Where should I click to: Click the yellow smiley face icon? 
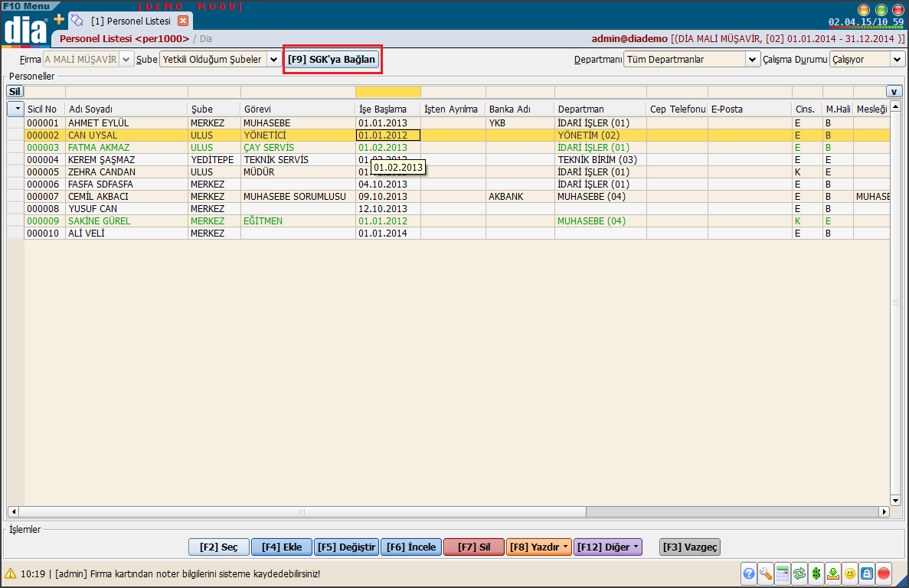850,573
